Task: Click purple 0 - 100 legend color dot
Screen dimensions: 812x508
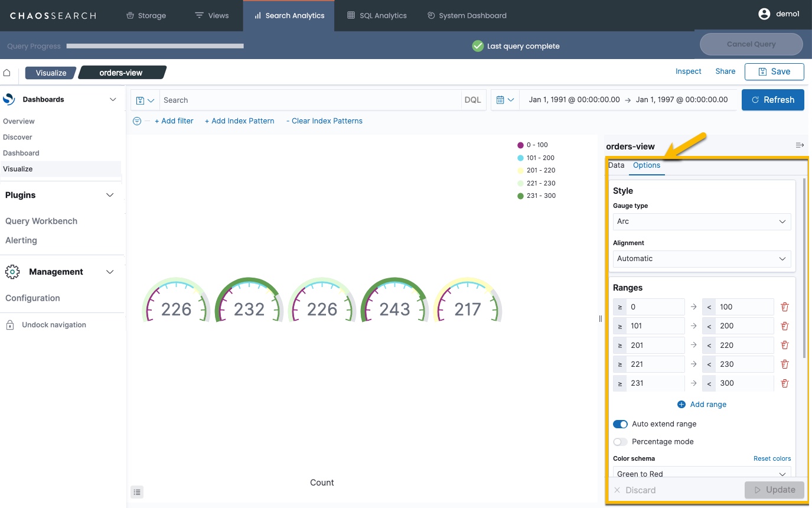Action: [520, 145]
